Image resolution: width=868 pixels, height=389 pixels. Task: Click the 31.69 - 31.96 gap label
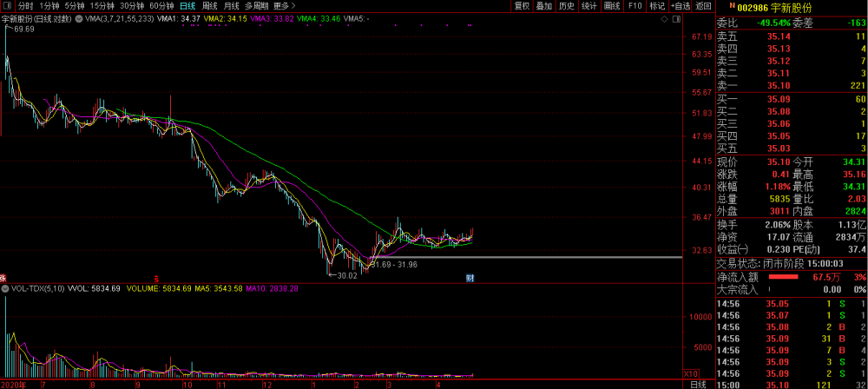pyautogui.click(x=394, y=265)
